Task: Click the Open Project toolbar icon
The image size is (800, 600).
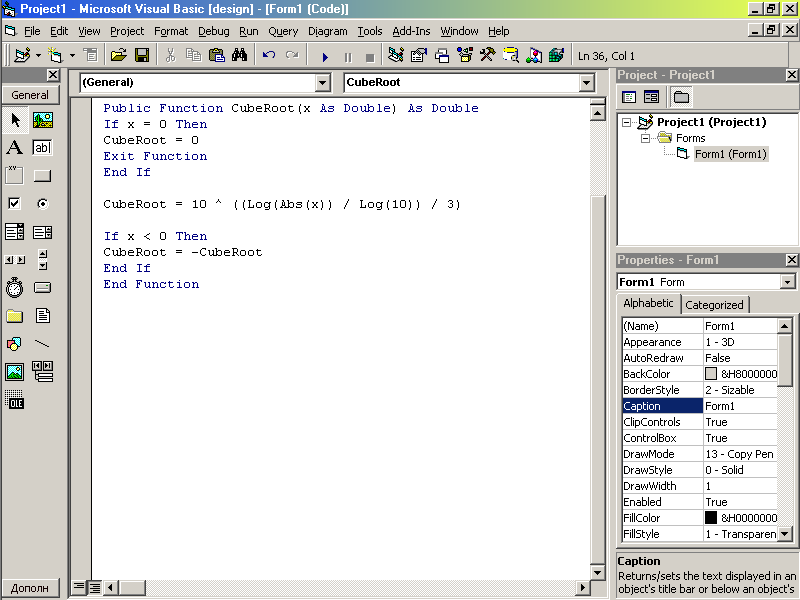Action: coord(118,55)
